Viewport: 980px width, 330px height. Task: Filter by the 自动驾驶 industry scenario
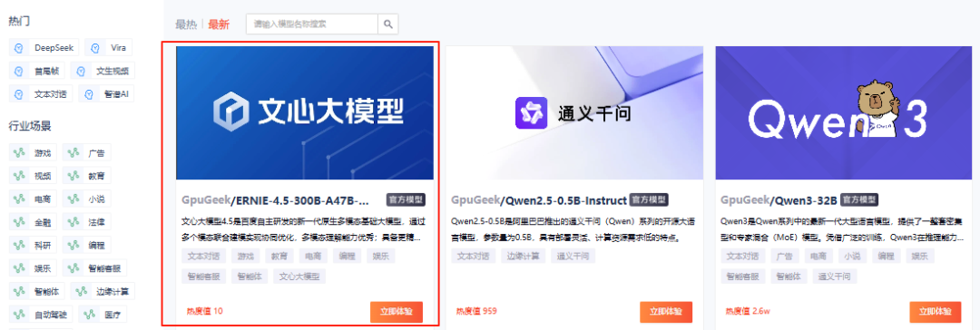click(41, 315)
